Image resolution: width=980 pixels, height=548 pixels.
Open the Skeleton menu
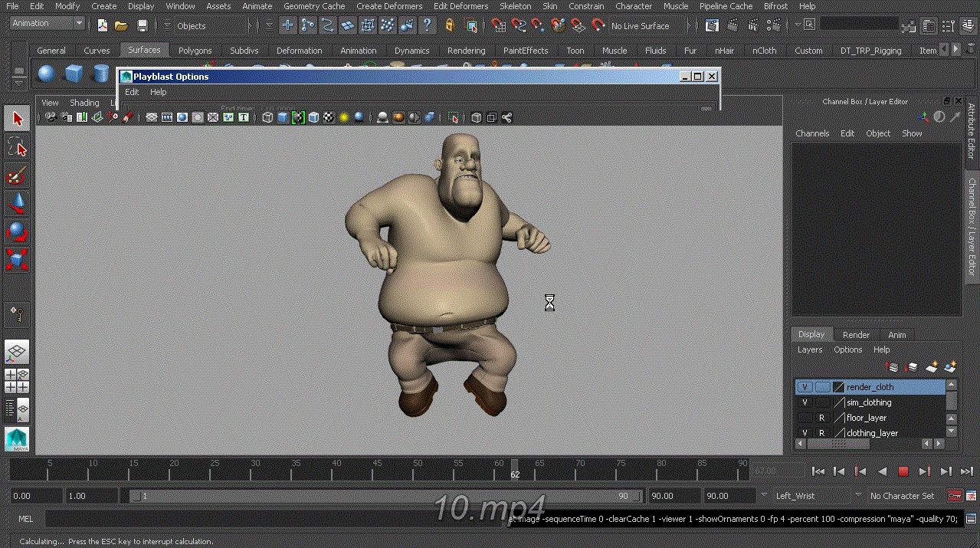[x=515, y=6]
